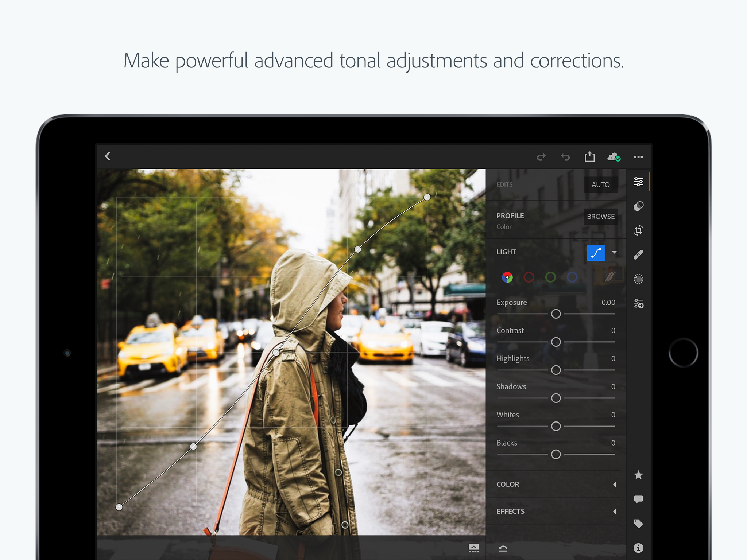The width and height of the screenshot is (747, 560).
Task: Click the BROWSE profile button
Action: (x=600, y=216)
